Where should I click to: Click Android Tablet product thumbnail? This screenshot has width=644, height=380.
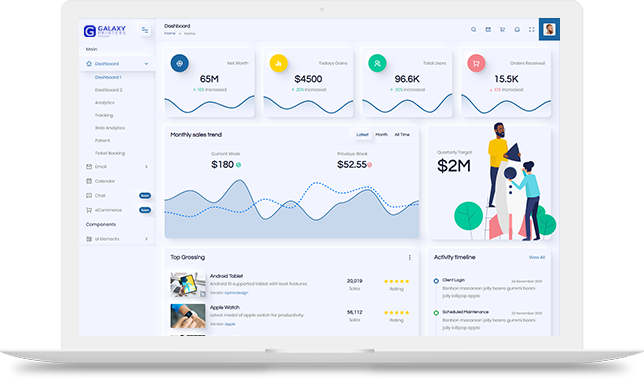click(x=188, y=284)
